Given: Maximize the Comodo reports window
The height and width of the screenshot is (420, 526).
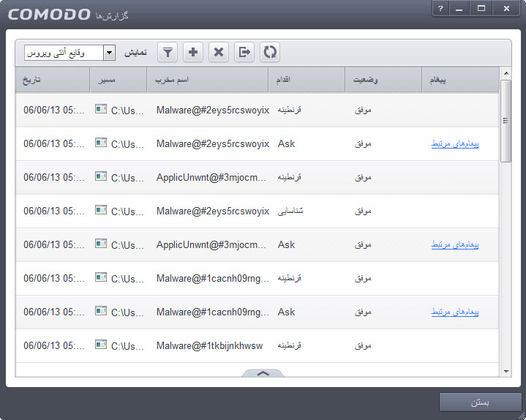Looking at the screenshot, I should click(x=481, y=9).
